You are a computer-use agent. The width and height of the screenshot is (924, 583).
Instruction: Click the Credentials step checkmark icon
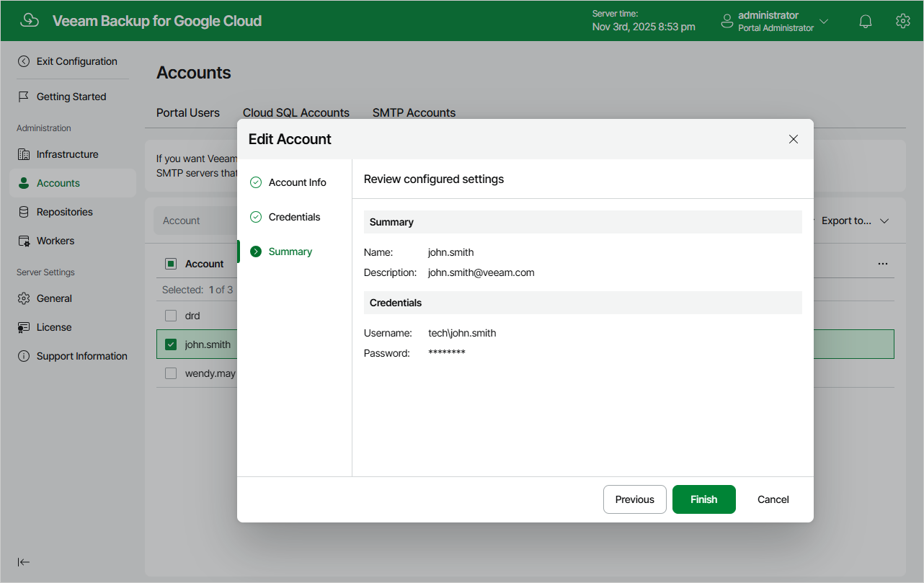[256, 217]
